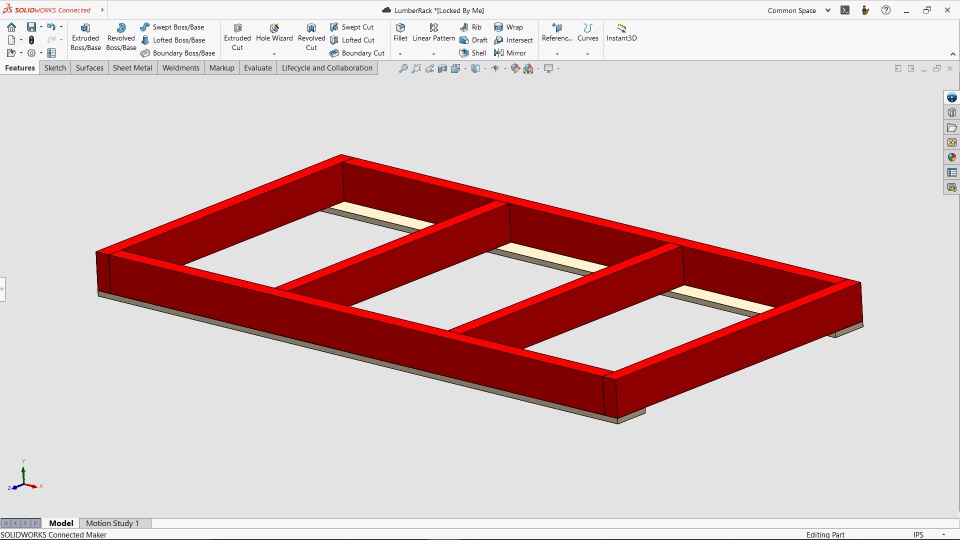
Task: Click Zoom to Area in view toolbar
Action: pyautogui.click(x=416, y=69)
